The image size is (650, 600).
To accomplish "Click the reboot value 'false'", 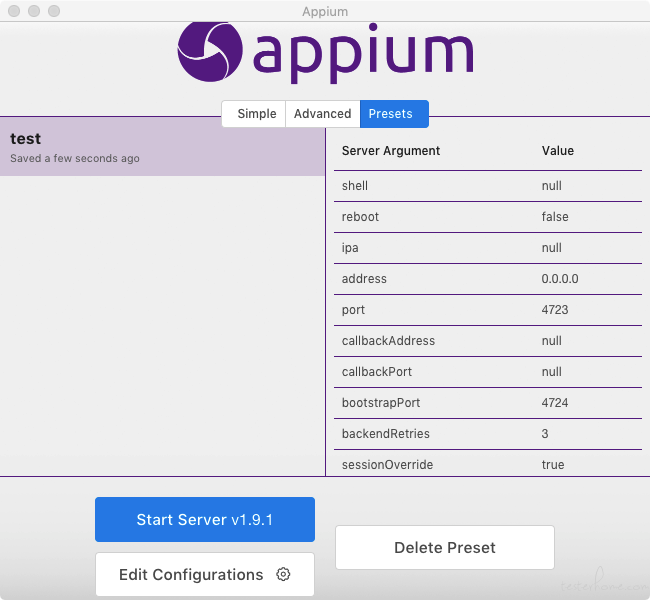I will coord(555,217).
